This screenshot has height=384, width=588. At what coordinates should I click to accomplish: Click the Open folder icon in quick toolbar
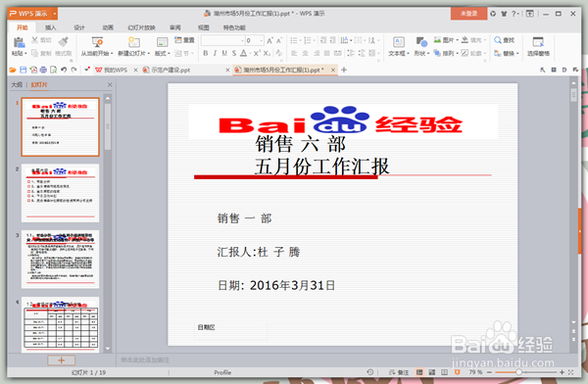13,70
